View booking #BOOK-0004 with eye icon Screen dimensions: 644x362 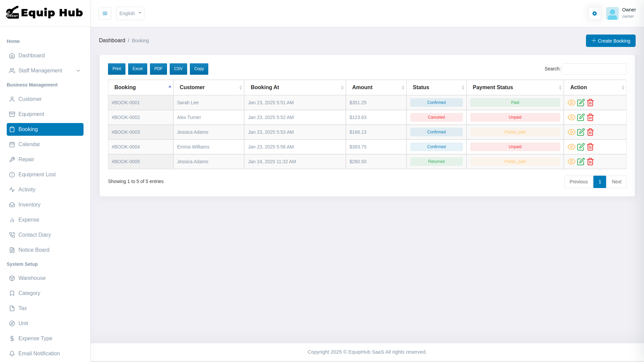[x=572, y=147]
